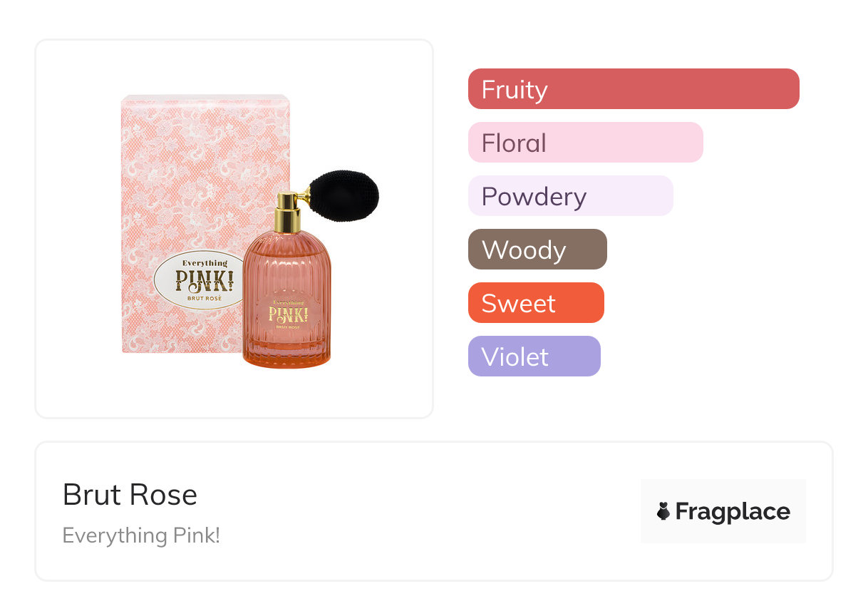The image size is (868, 616).
Task: Choose the Powdery accord bar
Action: 570,196
